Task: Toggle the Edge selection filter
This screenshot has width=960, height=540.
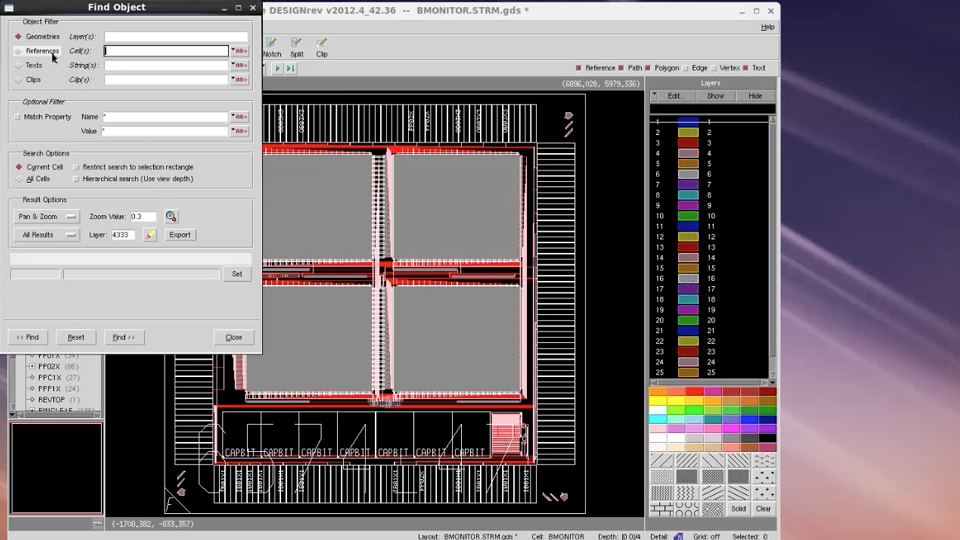Action: pos(686,69)
